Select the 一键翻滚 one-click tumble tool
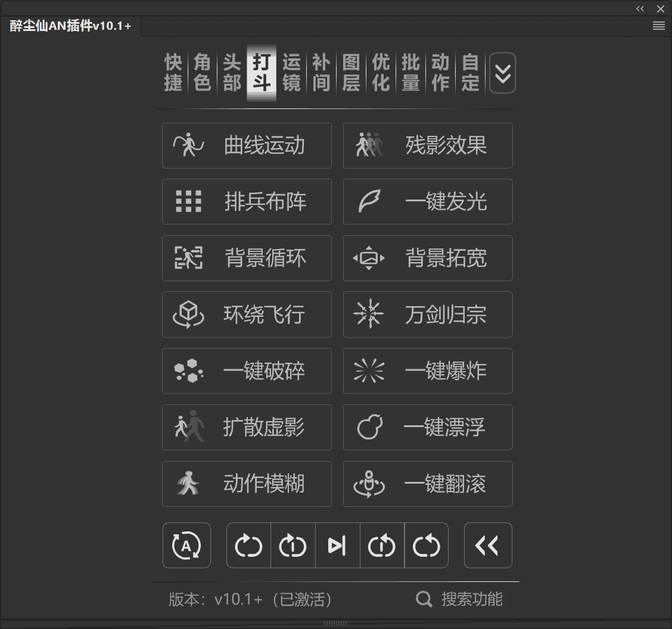The height and width of the screenshot is (629, 672). [427, 484]
